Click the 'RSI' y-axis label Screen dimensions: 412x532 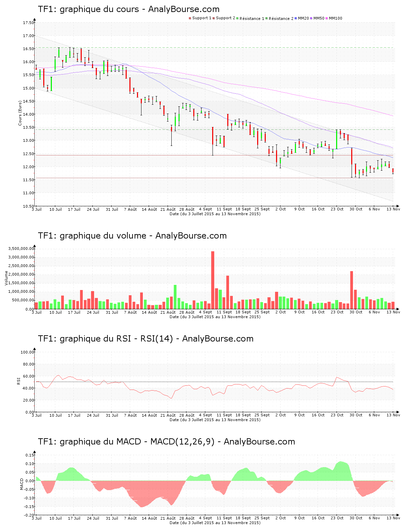[19, 381]
